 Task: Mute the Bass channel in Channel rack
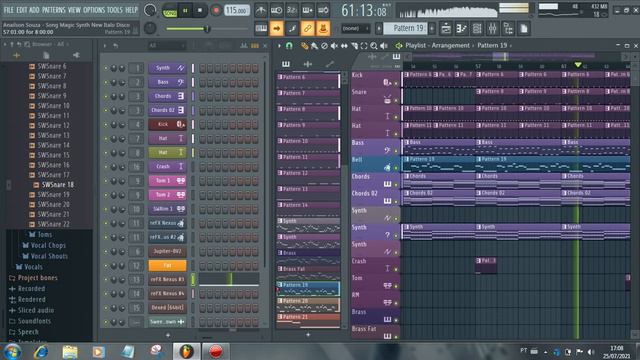106,82
